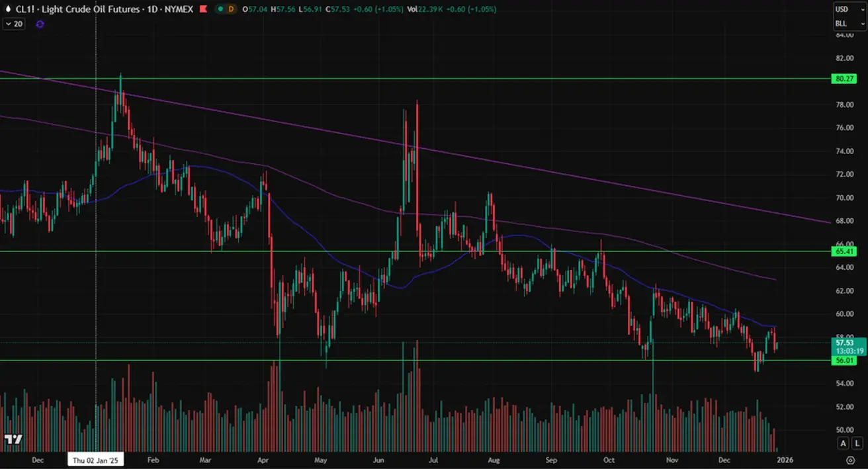Screen dimensions: 868x469
Task: Expand the collapsed indicators legend showing 20
Action: [13, 24]
